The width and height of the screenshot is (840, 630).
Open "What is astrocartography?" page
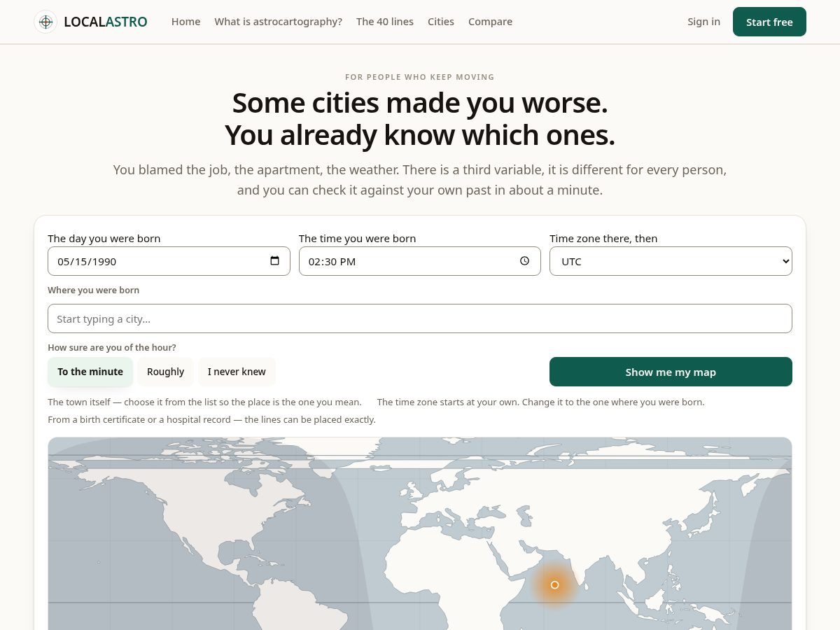pyautogui.click(x=279, y=22)
